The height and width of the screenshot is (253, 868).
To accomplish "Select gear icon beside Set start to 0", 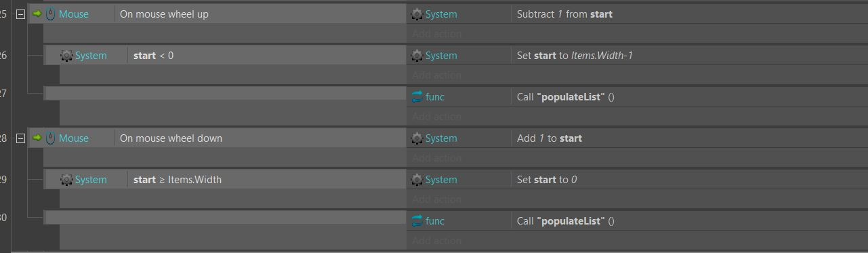I will pos(417,180).
